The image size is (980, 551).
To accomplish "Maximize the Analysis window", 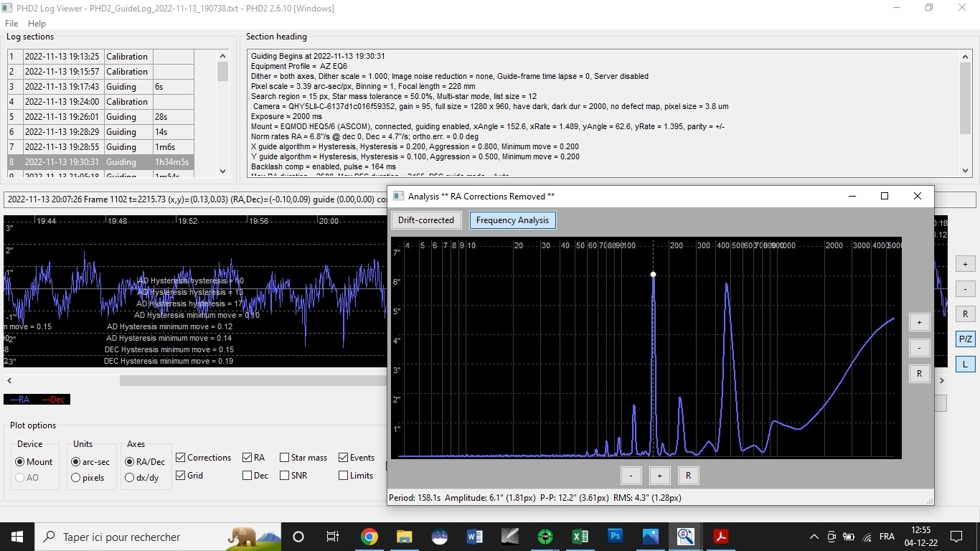I will click(885, 196).
